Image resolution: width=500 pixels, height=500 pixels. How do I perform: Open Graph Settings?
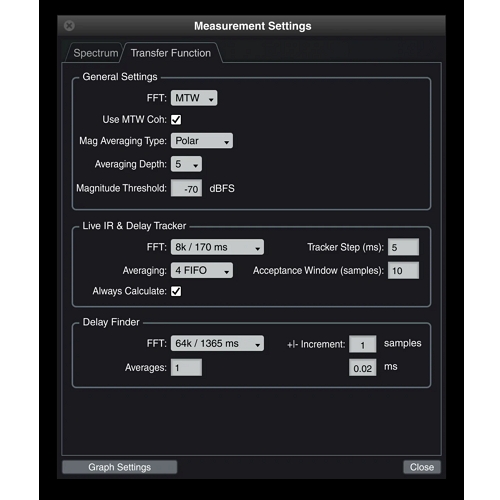pos(120,467)
